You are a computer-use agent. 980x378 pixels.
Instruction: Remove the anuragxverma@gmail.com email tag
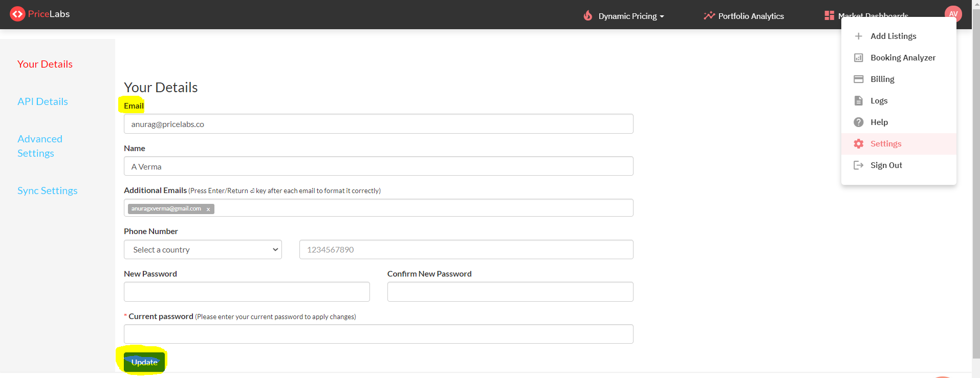coord(208,209)
